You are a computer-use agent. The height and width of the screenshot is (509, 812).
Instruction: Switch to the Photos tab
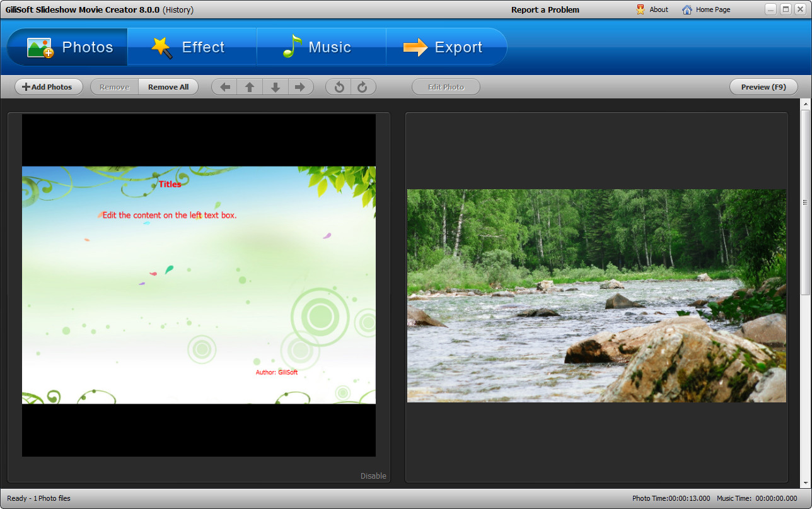click(67, 47)
